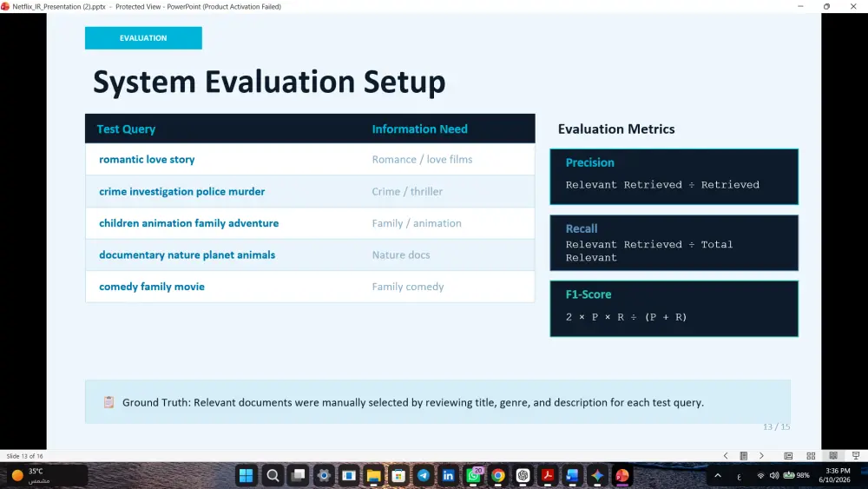Open the volume speaker icon in the tray
The image size is (868, 489).
coord(774,476)
